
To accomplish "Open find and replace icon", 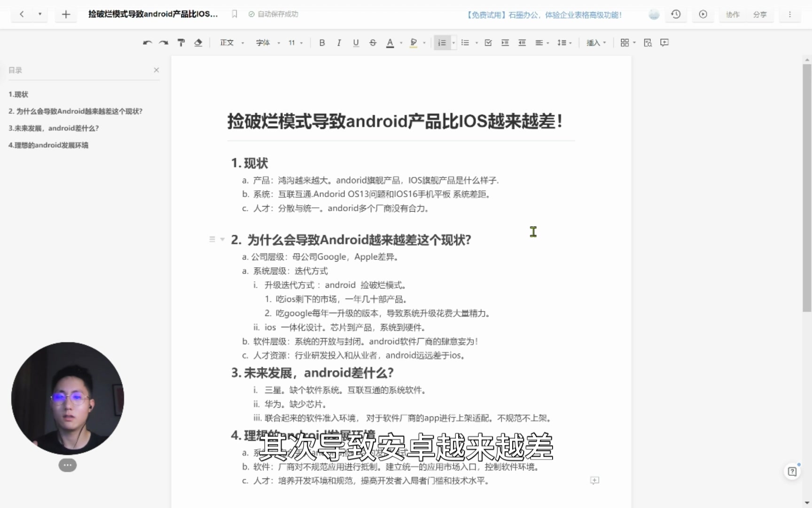I will click(x=648, y=43).
